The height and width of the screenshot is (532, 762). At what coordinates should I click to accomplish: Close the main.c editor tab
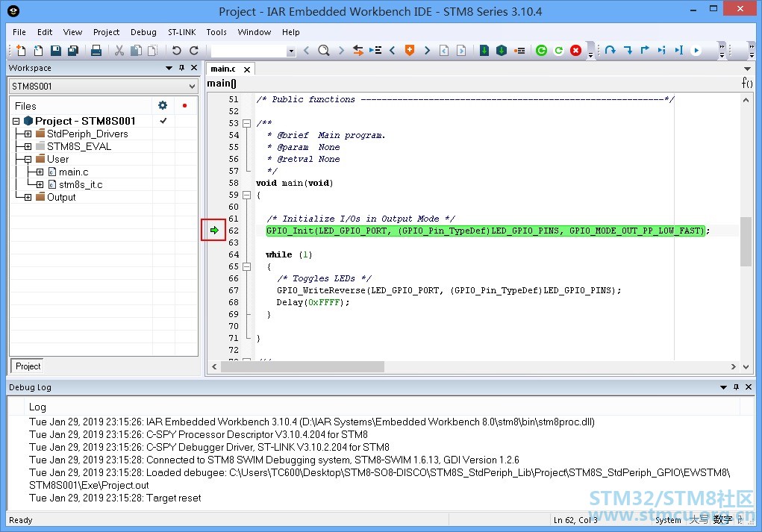(247, 69)
